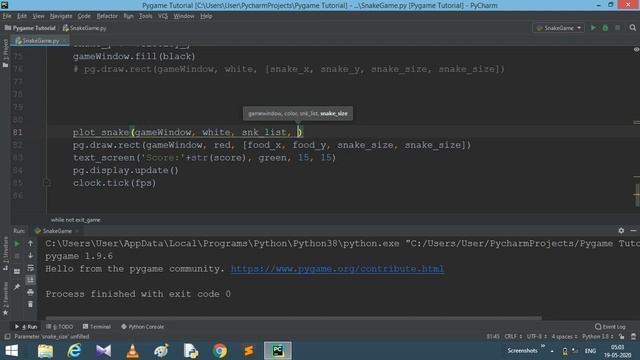Viewport: 640px width, 360px height.
Task: Click the green Run button in top toolbar
Action: [x=593, y=28]
